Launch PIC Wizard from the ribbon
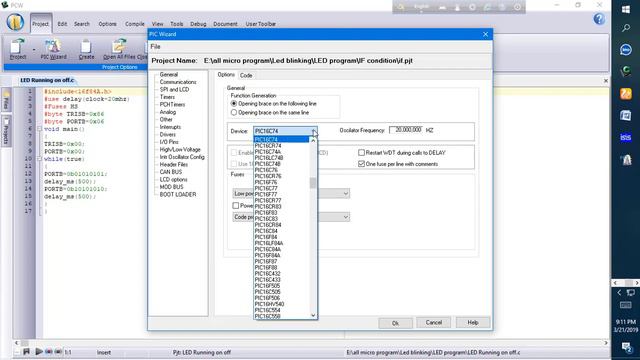 (53, 49)
